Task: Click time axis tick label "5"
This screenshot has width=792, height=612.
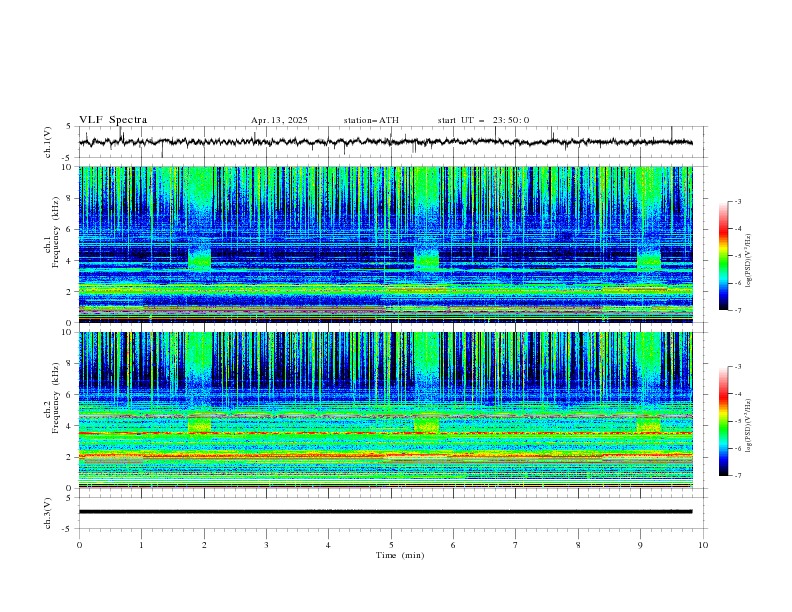Action: [x=391, y=545]
